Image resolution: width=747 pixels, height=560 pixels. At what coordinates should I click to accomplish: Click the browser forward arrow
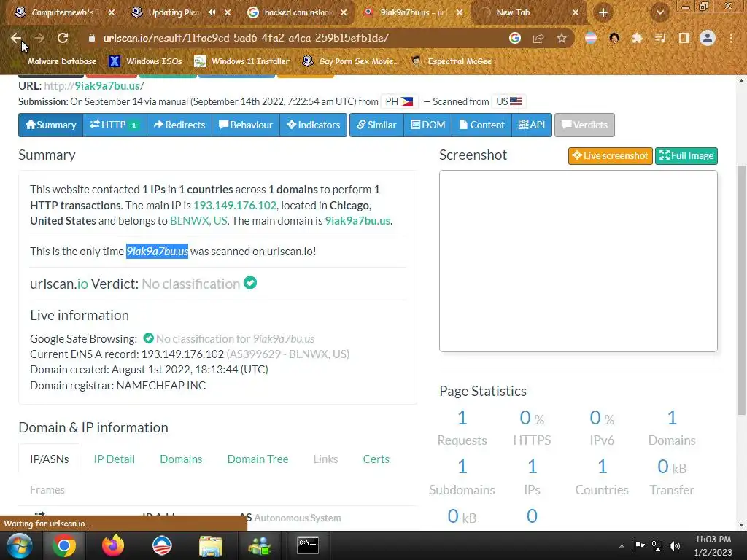click(39, 38)
